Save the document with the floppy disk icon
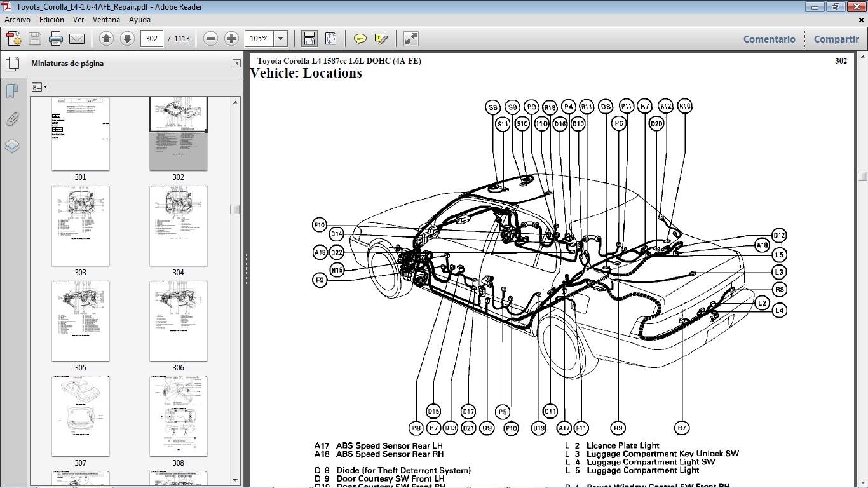This screenshot has width=868, height=488. pos(35,39)
